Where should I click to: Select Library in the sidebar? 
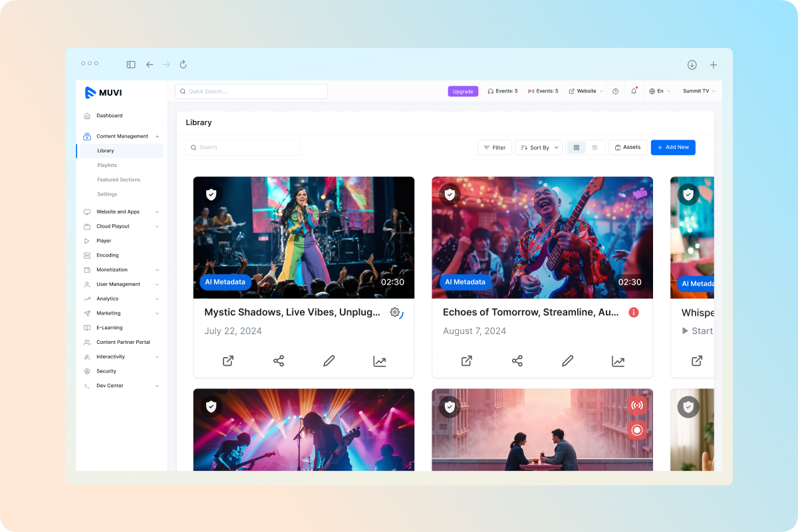click(x=106, y=151)
